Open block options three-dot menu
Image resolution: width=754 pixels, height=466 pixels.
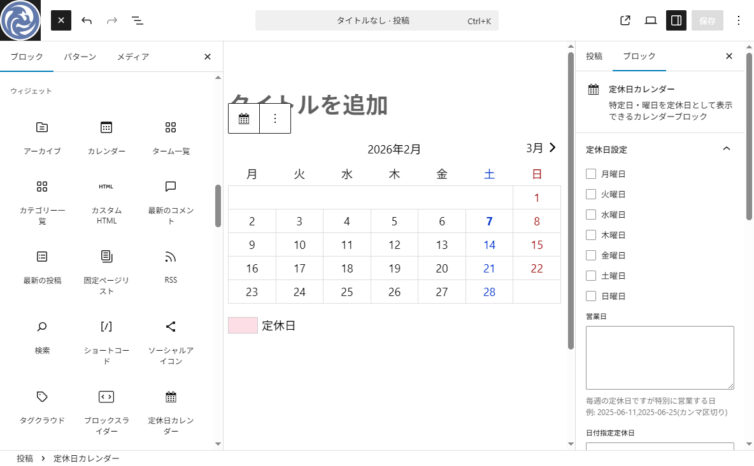275,118
